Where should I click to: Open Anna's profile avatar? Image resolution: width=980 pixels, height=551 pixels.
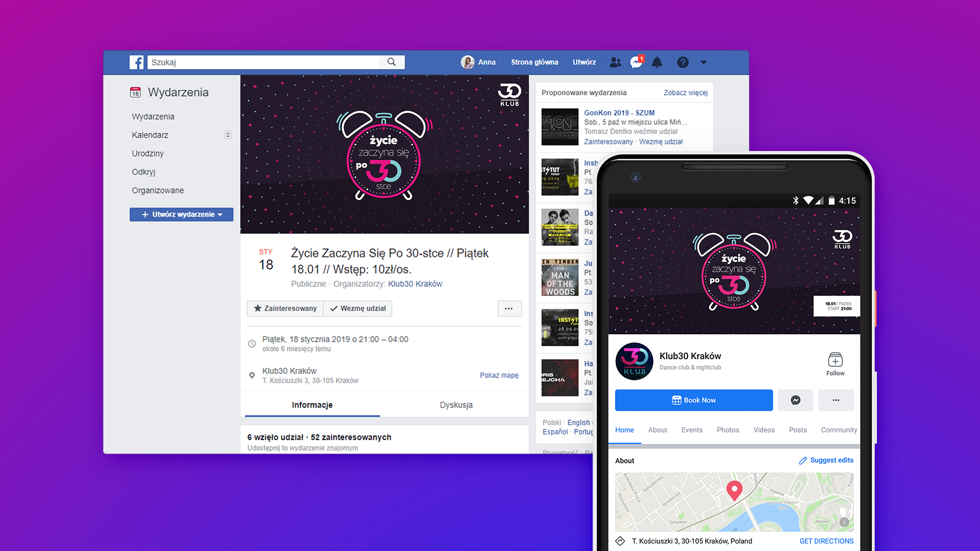[x=468, y=62]
